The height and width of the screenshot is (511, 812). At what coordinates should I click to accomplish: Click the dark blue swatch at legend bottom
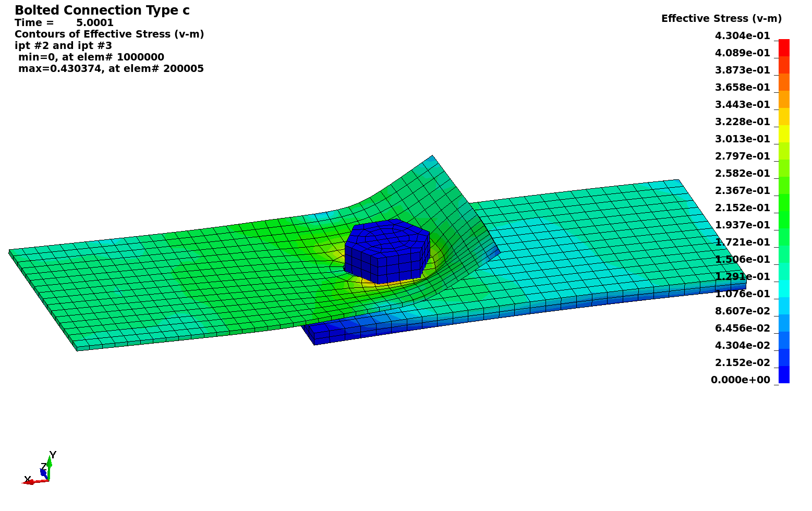pos(784,374)
